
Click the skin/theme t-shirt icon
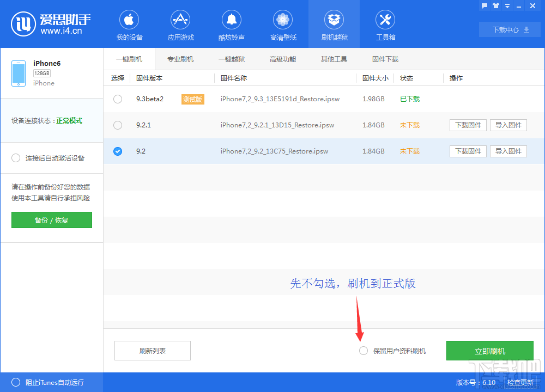(x=495, y=5)
